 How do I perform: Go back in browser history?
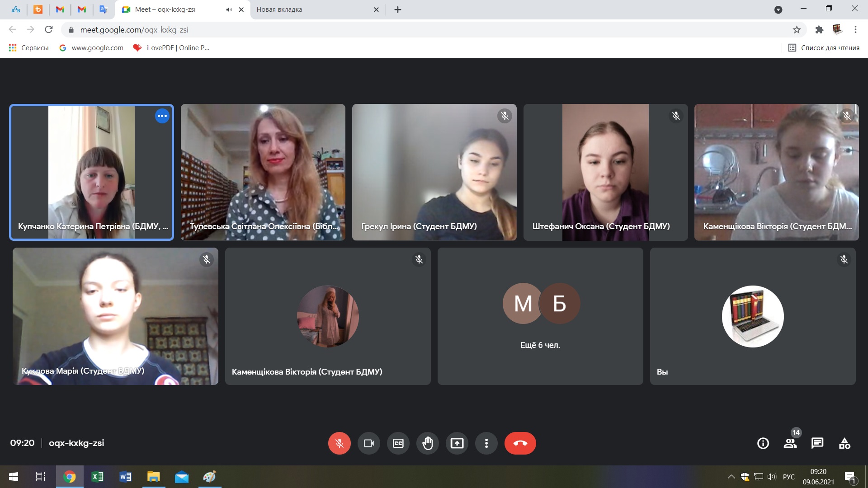12,29
